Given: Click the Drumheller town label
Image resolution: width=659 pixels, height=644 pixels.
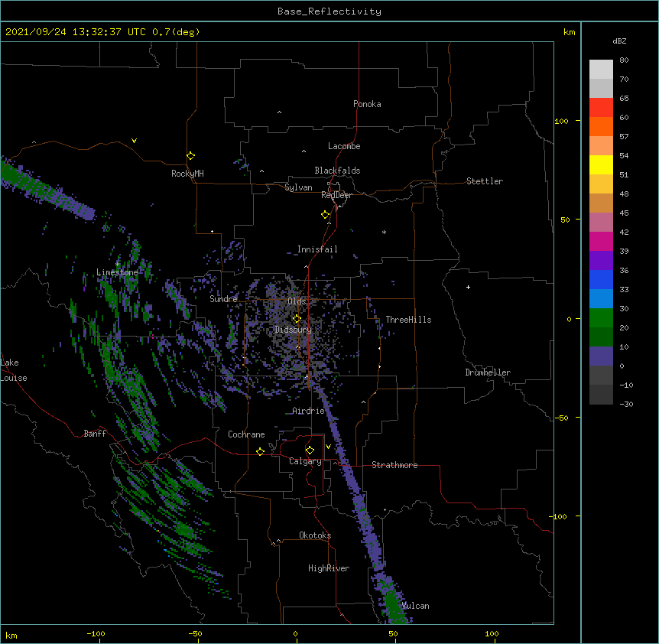Looking at the screenshot, I should tap(488, 372).
